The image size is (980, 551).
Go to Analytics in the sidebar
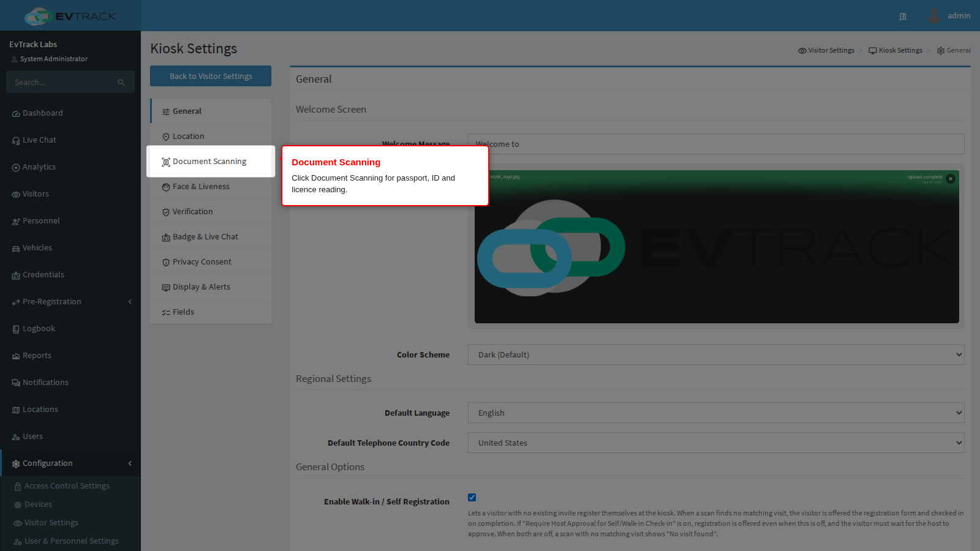click(x=70, y=167)
